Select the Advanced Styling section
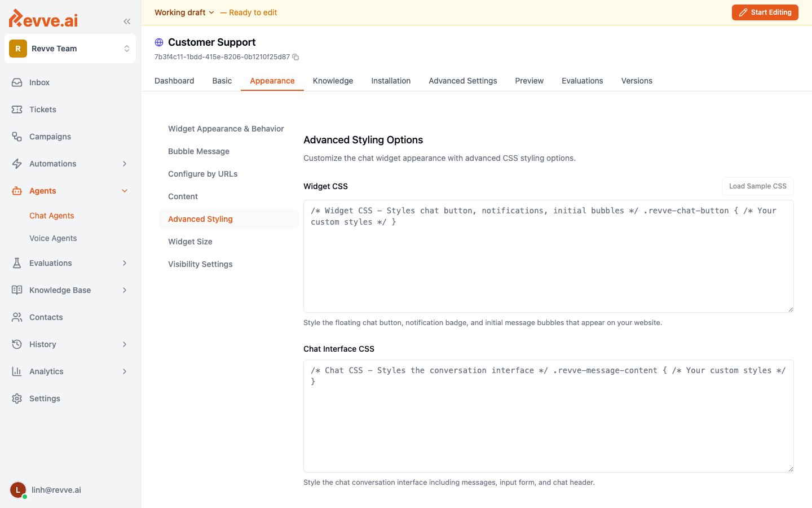Viewport: 812px width, 508px height. [229, 219]
